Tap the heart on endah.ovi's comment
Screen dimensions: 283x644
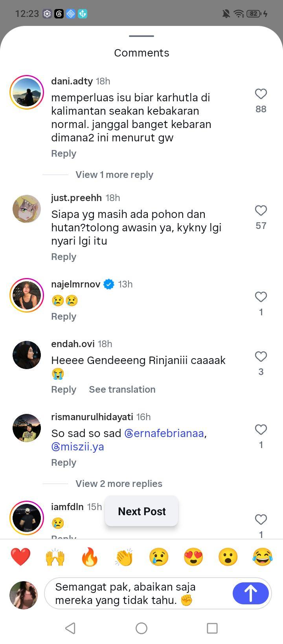click(261, 357)
